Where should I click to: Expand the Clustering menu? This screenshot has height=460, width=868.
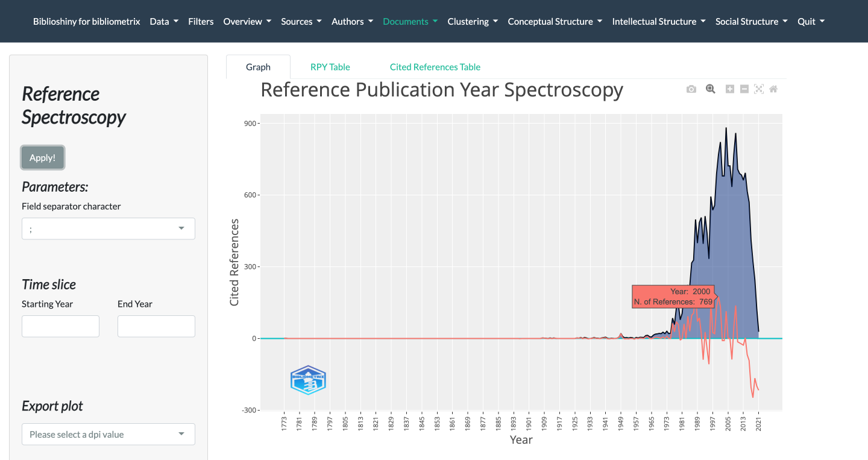[x=473, y=21]
